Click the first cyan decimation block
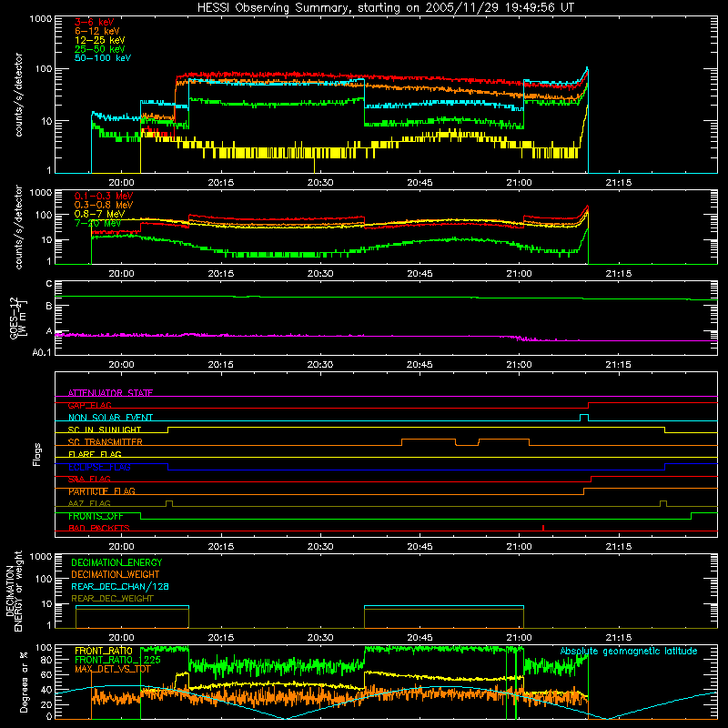The image size is (728, 728). click(132, 606)
